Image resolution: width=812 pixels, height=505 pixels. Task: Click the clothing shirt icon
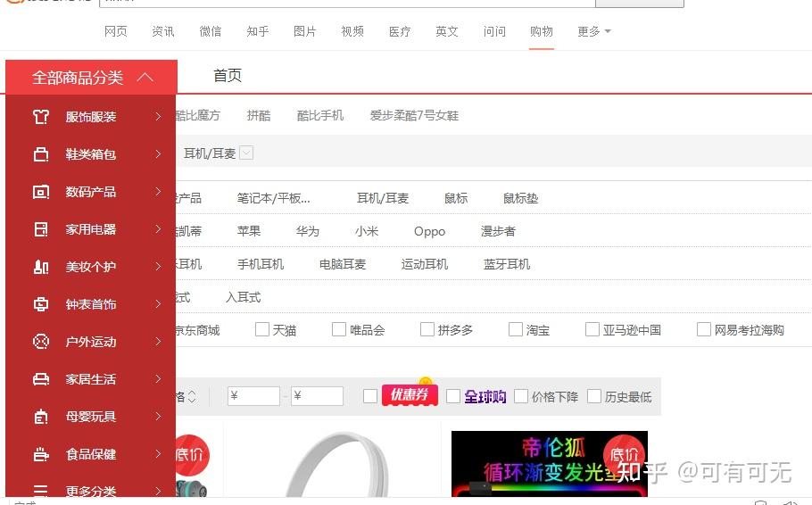tap(41, 117)
